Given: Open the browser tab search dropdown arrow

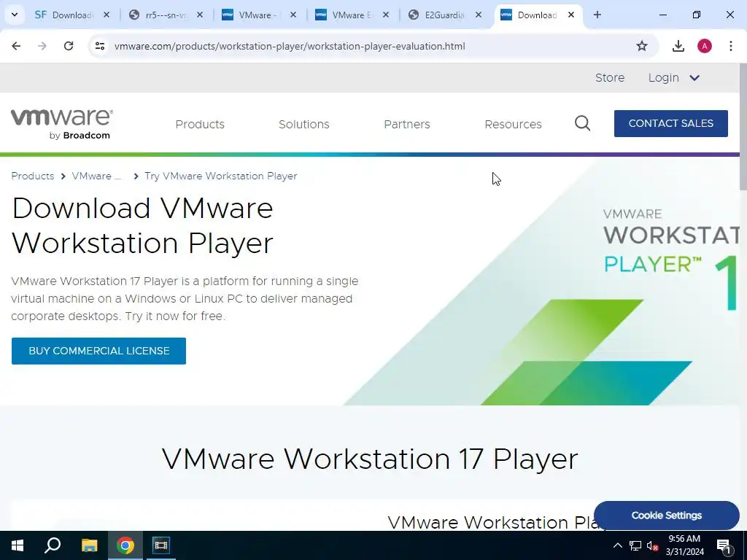Looking at the screenshot, I should (x=15, y=15).
